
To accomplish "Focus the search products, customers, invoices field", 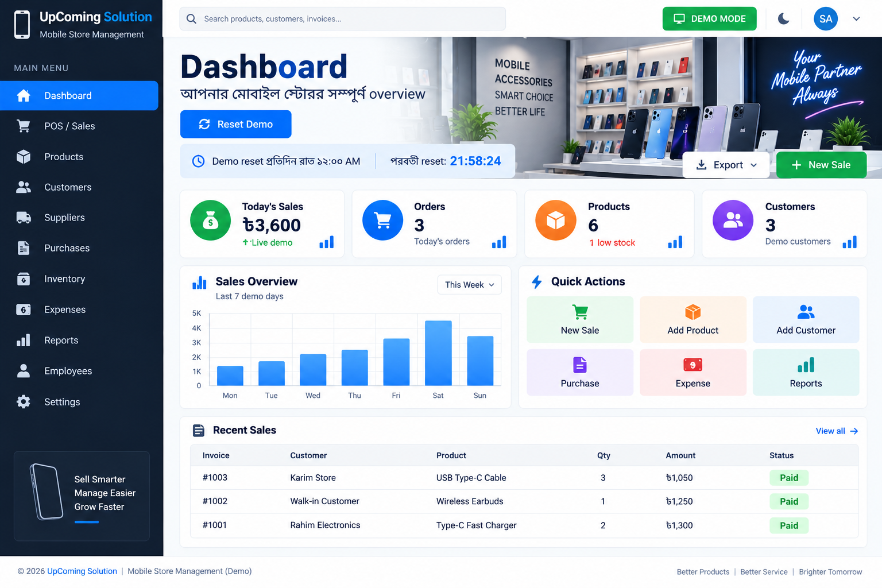I will 343,19.
